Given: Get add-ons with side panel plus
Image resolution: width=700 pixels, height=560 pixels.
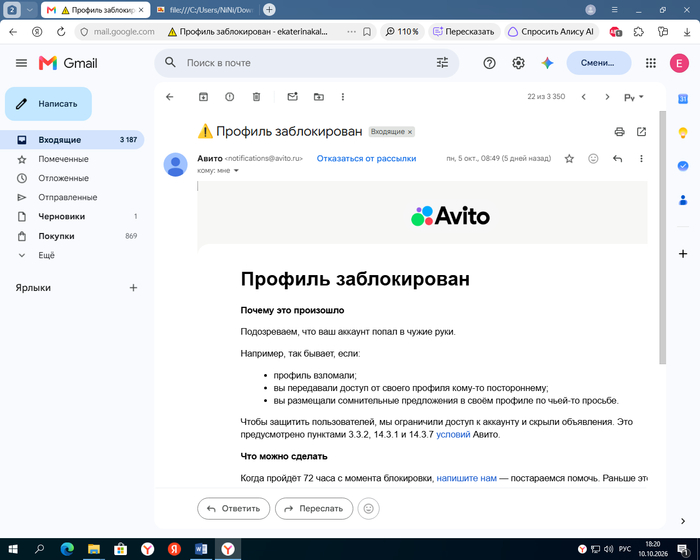Looking at the screenshot, I should point(683,254).
